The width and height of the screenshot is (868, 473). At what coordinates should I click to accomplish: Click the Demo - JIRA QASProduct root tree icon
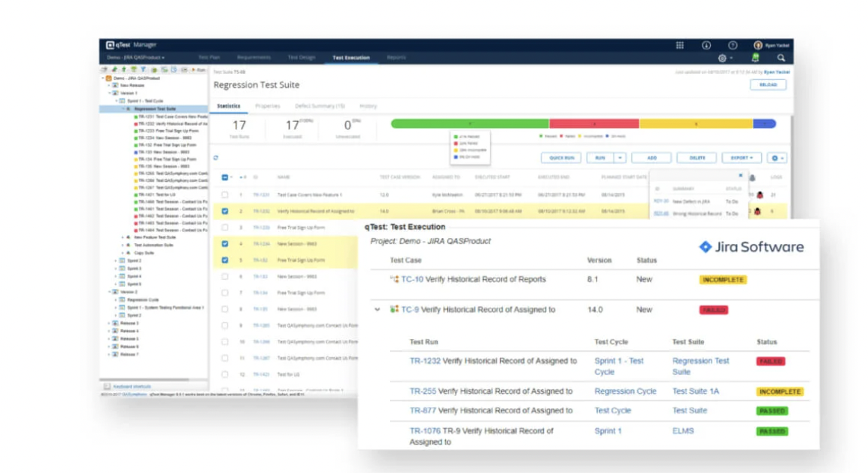109,79
